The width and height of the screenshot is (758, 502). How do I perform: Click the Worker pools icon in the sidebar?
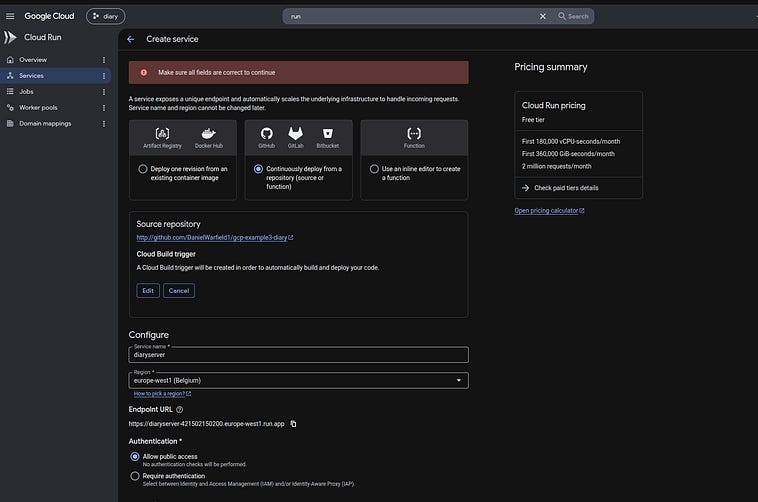pos(10,107)
